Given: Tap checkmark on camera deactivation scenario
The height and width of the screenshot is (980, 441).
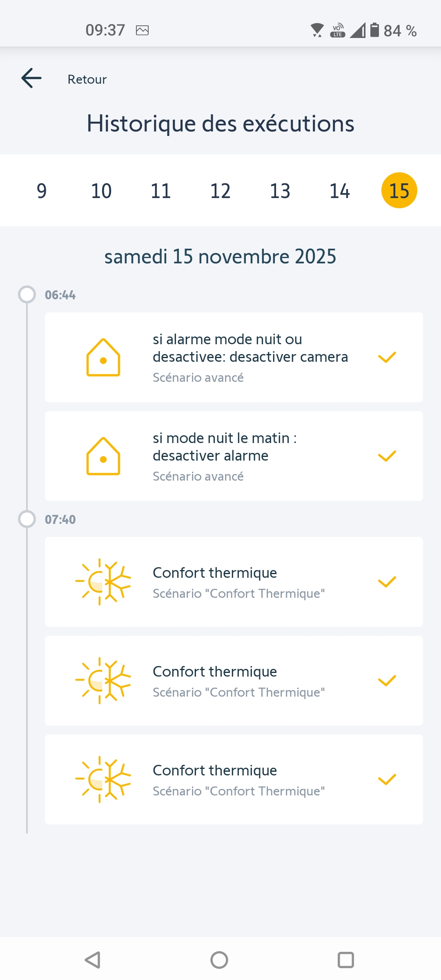Looking at the screenshot, I should click(x=387, y=357).
